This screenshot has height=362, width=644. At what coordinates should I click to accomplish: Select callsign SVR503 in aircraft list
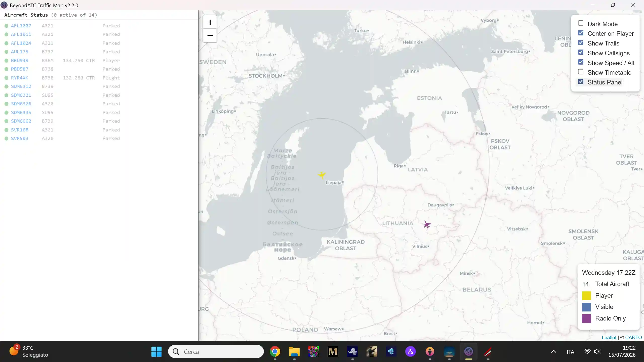[20, 138]
